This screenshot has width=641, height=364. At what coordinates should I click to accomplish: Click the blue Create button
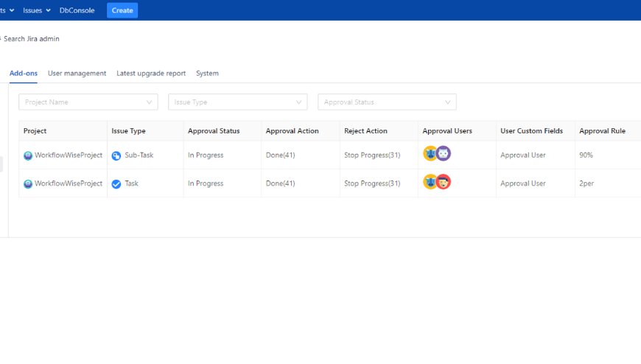(122, 10)
